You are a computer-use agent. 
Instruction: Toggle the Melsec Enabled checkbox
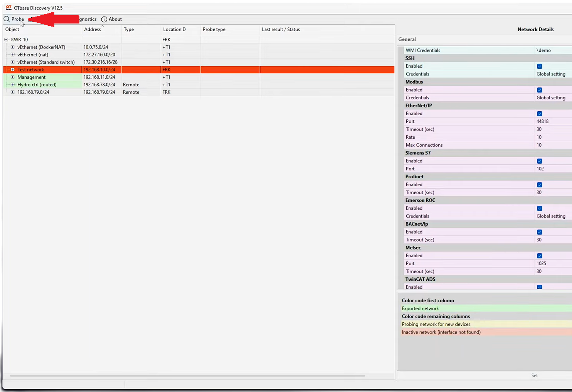coord(540,256)
